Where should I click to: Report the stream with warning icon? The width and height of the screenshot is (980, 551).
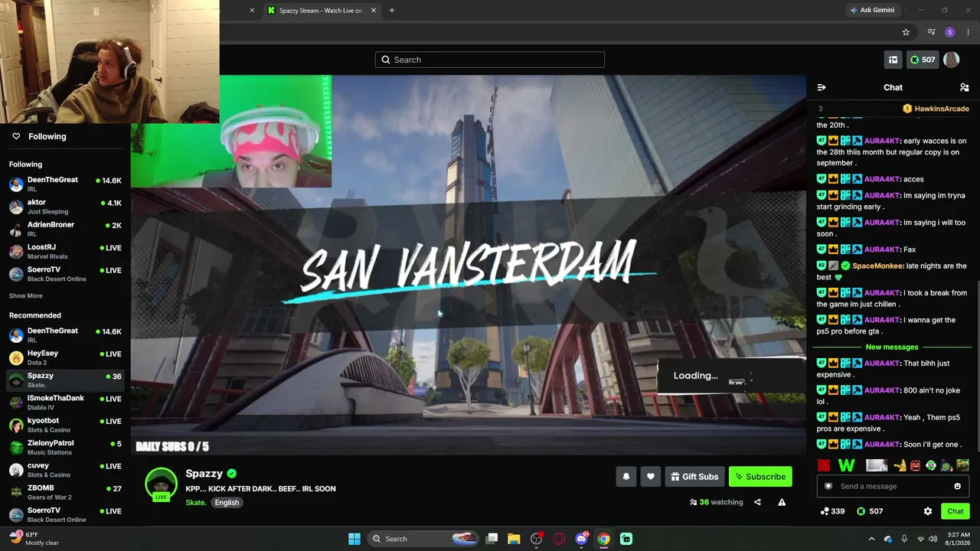pyautogui.click(x=782, y=502)
